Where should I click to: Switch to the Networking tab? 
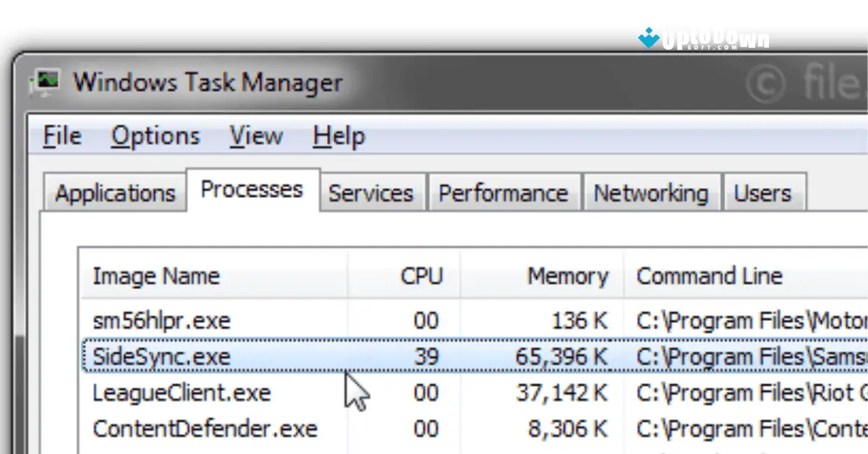[x=650, y=192]
